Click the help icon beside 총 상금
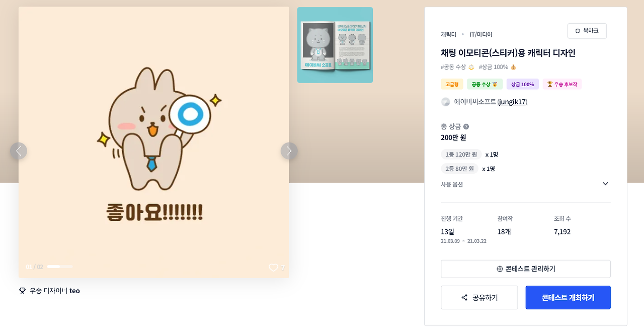The width and height of the screenshot is (644, 327). [466, 126]
